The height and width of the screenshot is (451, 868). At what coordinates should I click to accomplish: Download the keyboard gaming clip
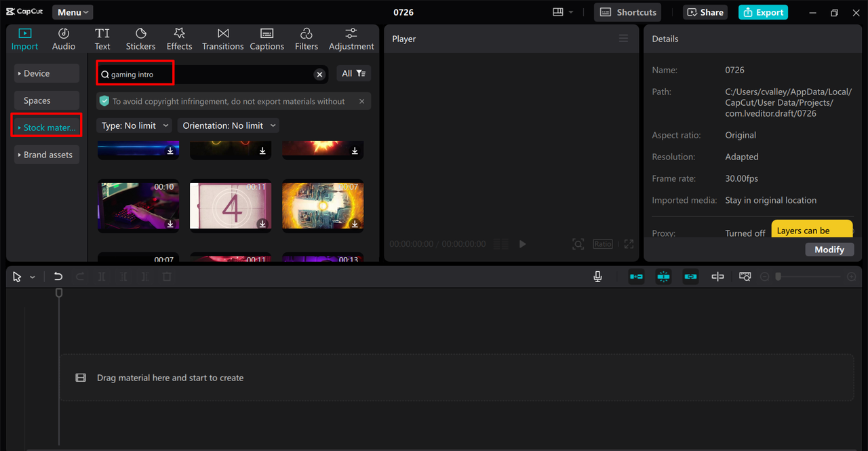pos(170,224)
